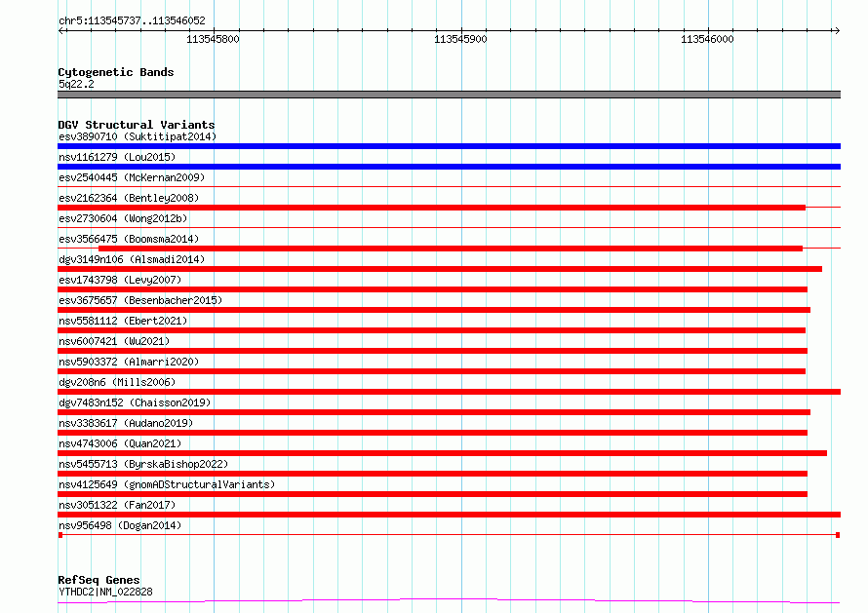Viewport: 868px width, 613px height.
Task: Click red bar beneath nsv5581112
Action: coord(431,330)
